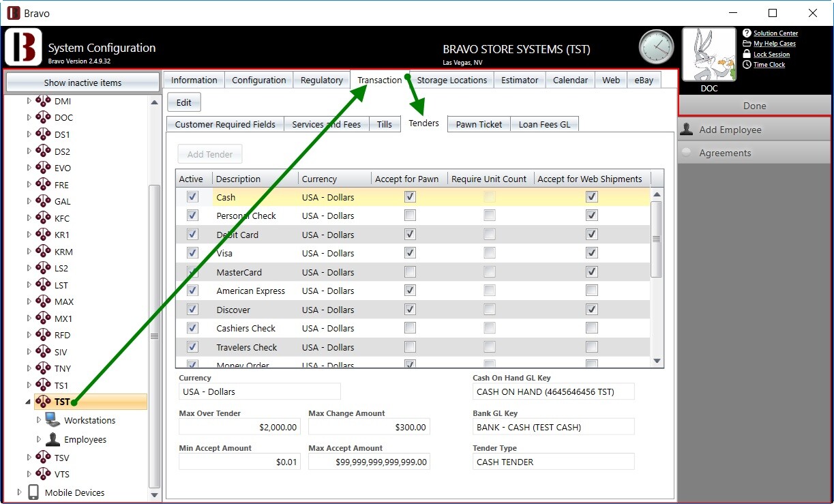The width and height of the screenshot is (834, 504).
Task: Click the EVO store icon
Action: (44, 168)
